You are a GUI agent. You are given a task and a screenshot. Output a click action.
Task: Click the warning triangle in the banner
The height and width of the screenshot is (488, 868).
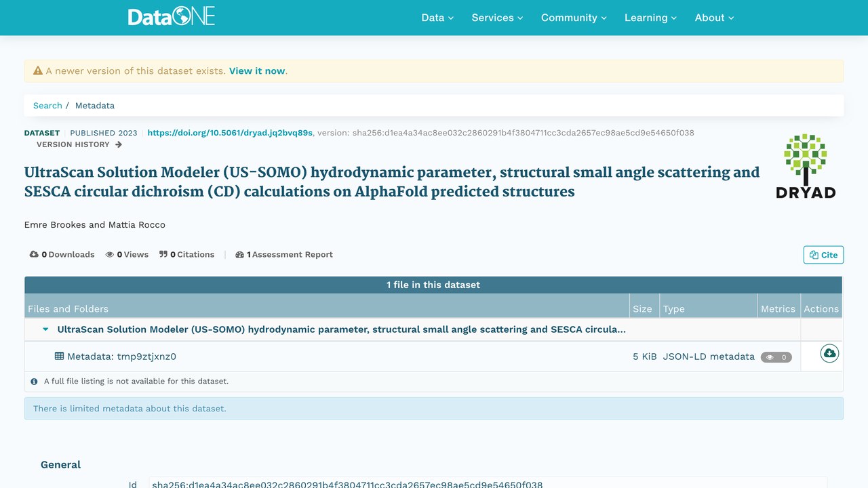[38, 70]
